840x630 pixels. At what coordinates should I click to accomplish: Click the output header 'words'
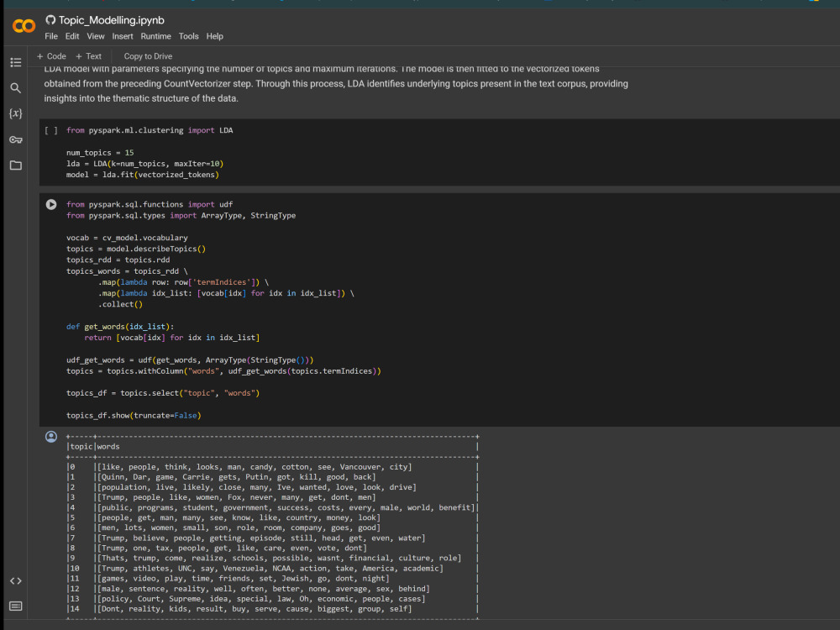[x=108, y=446]
